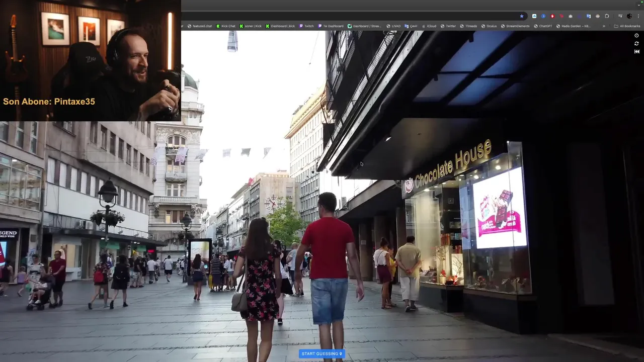Open the Threads bookmark

[x=468, y=26]
